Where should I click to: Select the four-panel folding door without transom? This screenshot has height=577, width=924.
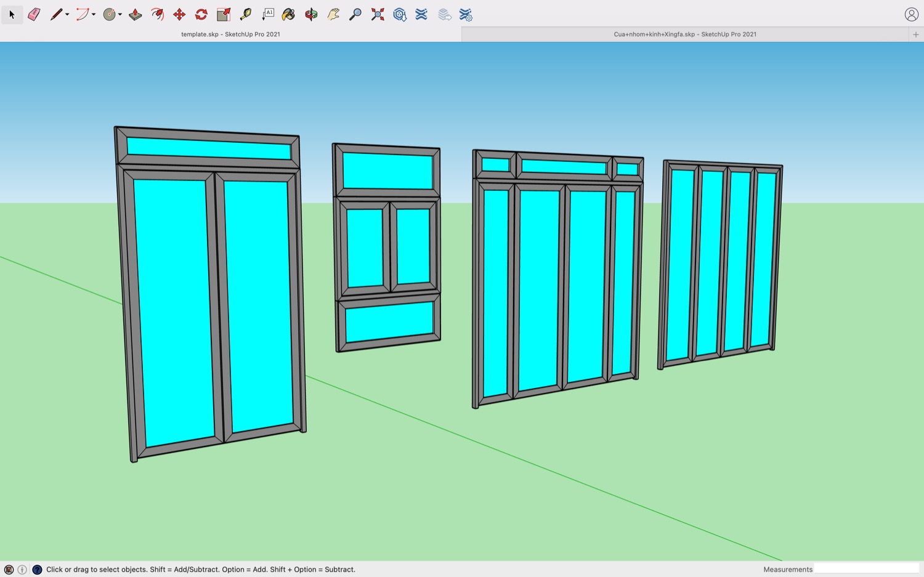pos(721,265)
